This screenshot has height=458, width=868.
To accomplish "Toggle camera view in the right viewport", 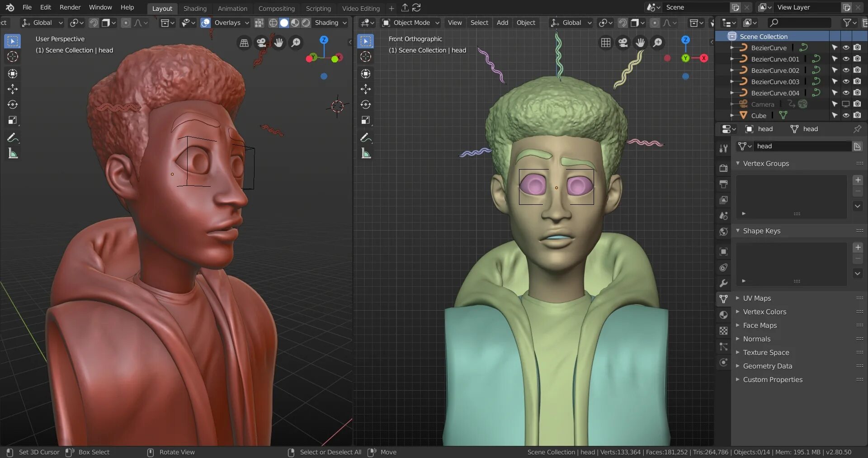I will click(623, 42).
